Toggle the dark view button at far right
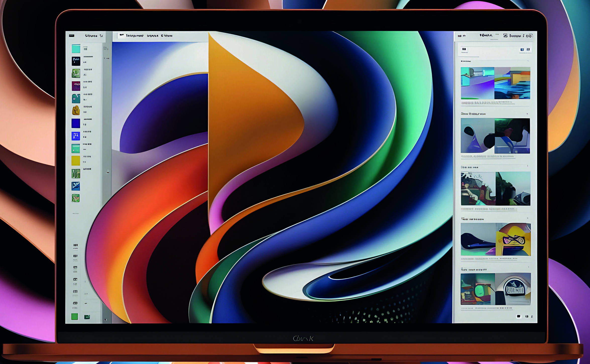This screenshot has width=590, height=364. pyautogui.click(x=528, y=50)
